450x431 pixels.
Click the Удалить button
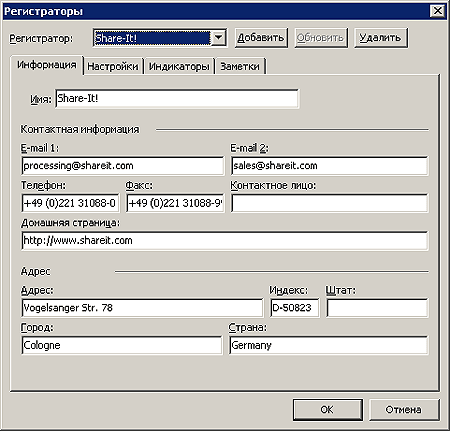[x=381, y=38]
